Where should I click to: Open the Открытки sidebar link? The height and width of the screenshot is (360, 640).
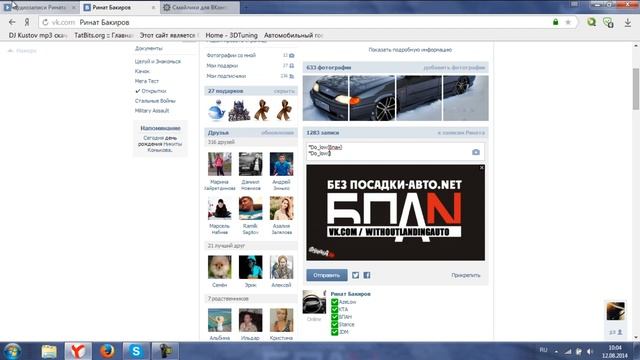pos(154,91)
